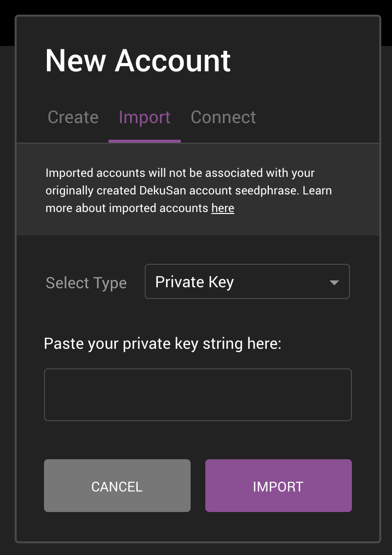
Task: Focus the private key string text box
Action: [198, 395]
